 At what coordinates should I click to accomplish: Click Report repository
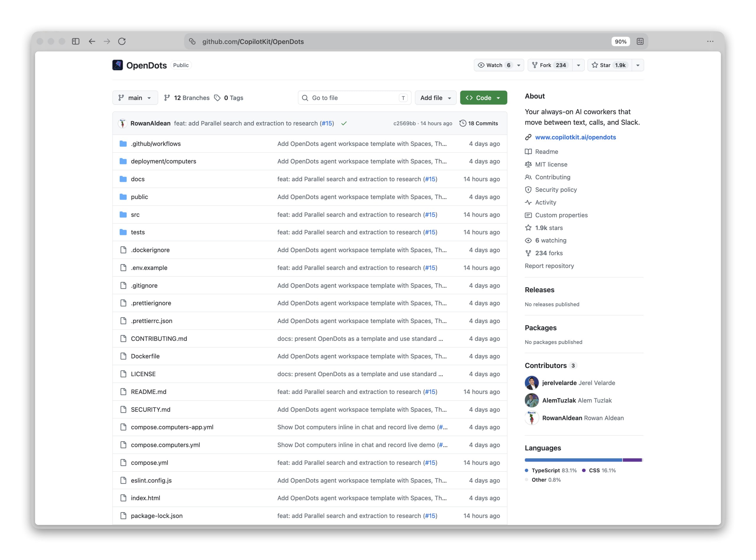tap(549, 266)
